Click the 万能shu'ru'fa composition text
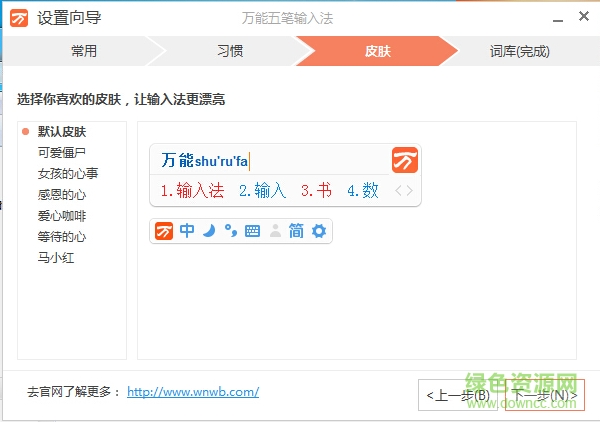 pos(205,160)
